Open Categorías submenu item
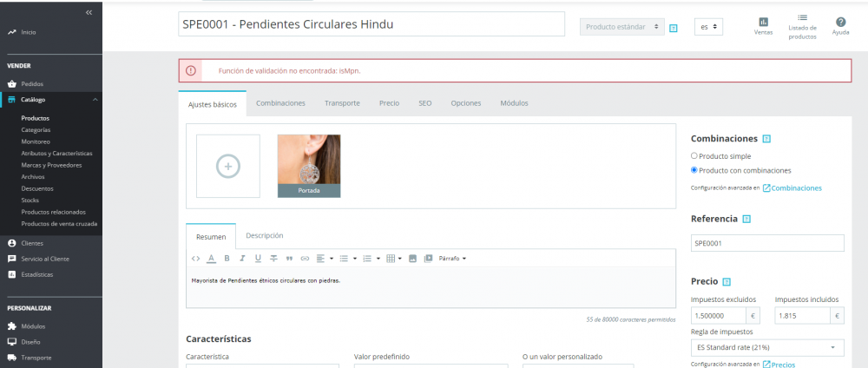 point(36,130)
